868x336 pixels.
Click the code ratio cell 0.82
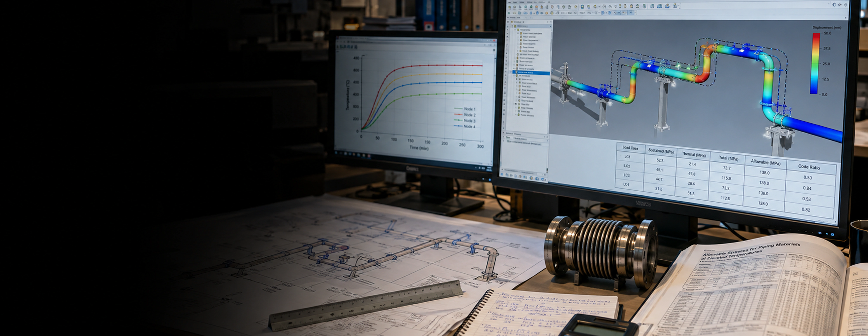tap(806, 209)
